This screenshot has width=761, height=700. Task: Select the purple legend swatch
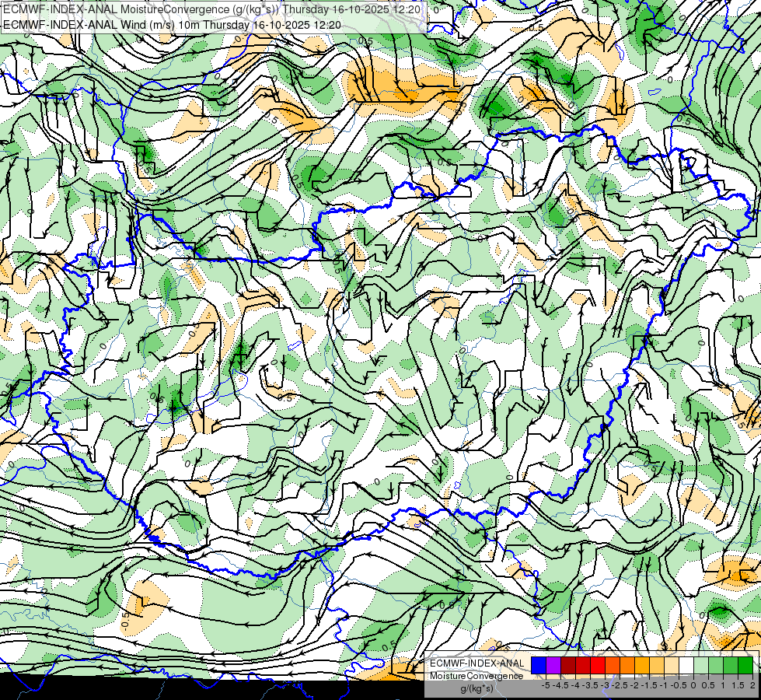tap(553, 666)
